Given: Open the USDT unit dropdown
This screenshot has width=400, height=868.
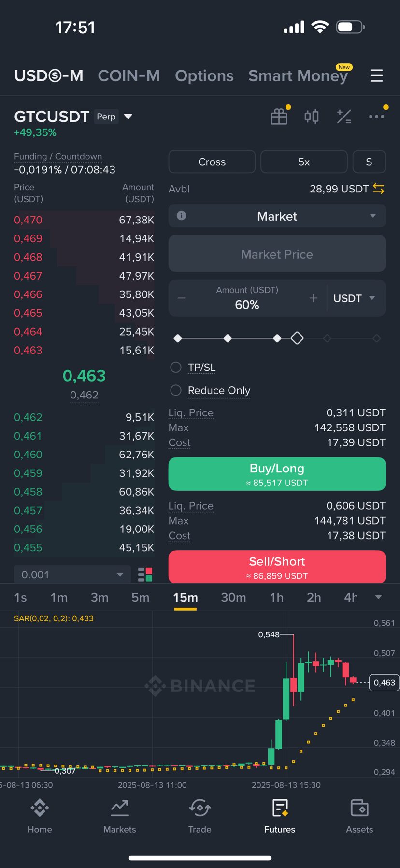Looking at the screenshot, I should coord(354,298).
